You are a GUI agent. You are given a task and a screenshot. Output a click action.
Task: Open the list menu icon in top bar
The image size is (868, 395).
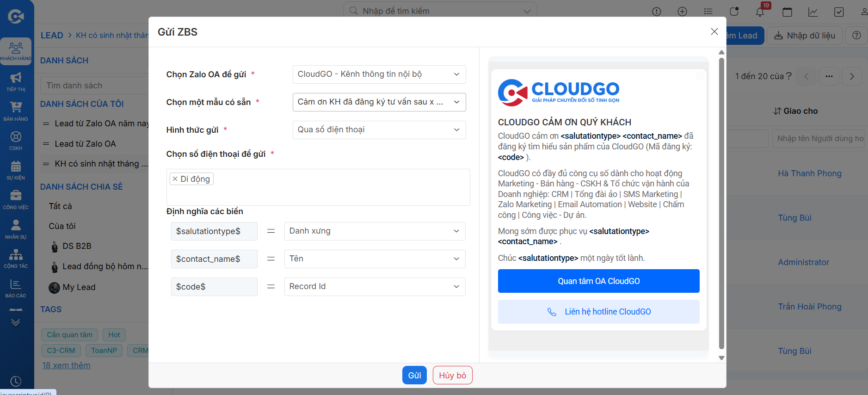(708, 12)
